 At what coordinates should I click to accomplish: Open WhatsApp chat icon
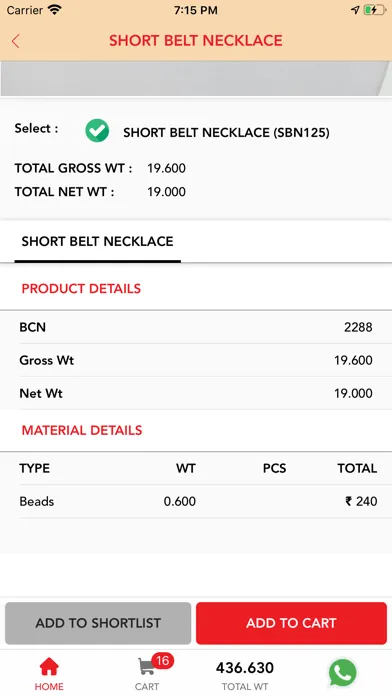coord(342,672)
